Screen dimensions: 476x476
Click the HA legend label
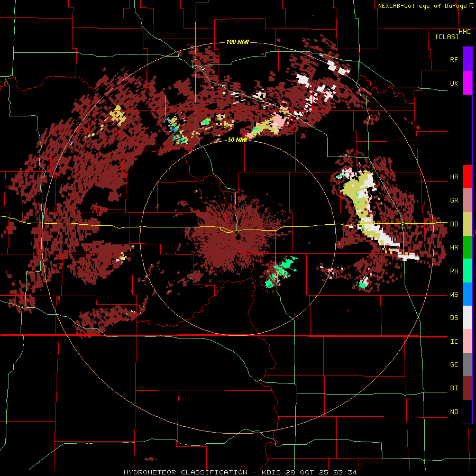pos(454,177)
